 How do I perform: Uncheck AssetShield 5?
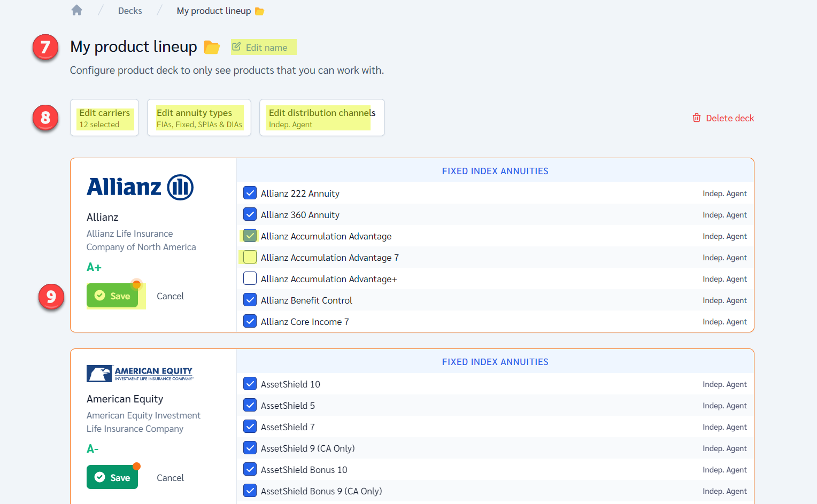pyautogui.click(x=250, y=405)
